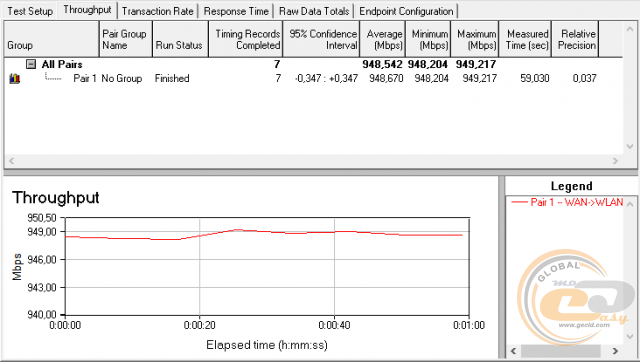
Task: Open the Endpoint Configuration tab
Action: 407,11
